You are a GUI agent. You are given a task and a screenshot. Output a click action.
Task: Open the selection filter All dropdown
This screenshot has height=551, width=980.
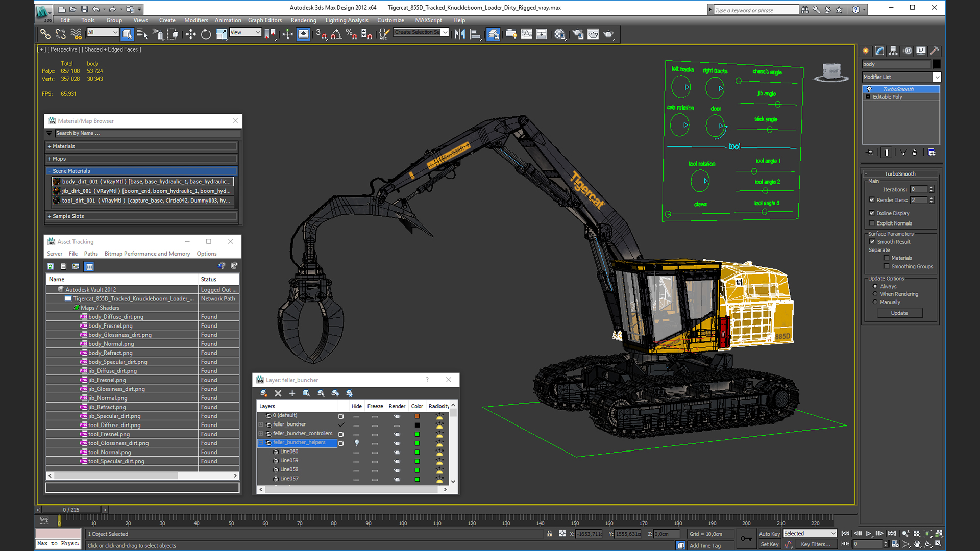[103, 32]
